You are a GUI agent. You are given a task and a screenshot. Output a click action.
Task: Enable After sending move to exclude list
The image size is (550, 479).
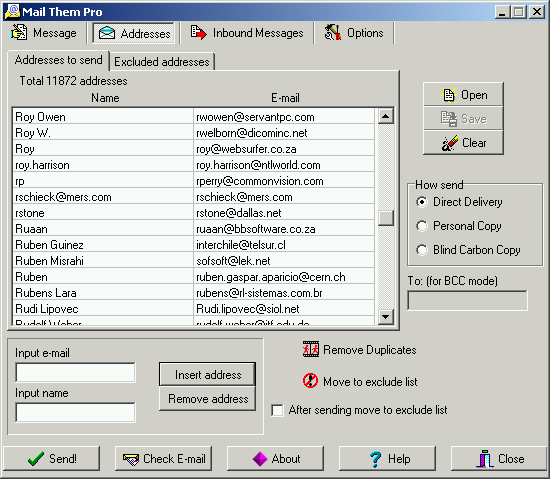pyautogui.click(x=277, y=410)
